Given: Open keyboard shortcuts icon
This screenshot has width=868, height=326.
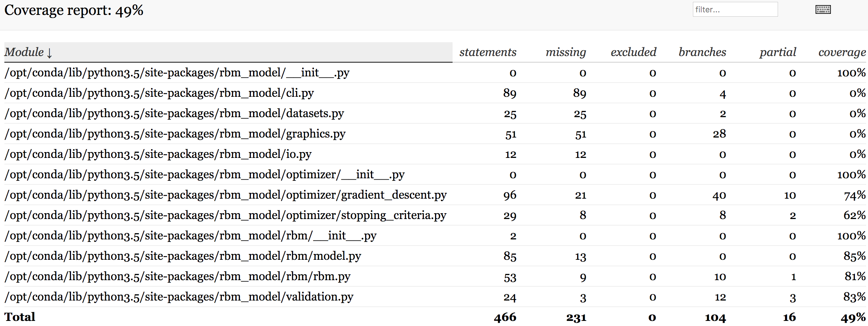Looking at the screenshot, I should (x=823, y=9).
